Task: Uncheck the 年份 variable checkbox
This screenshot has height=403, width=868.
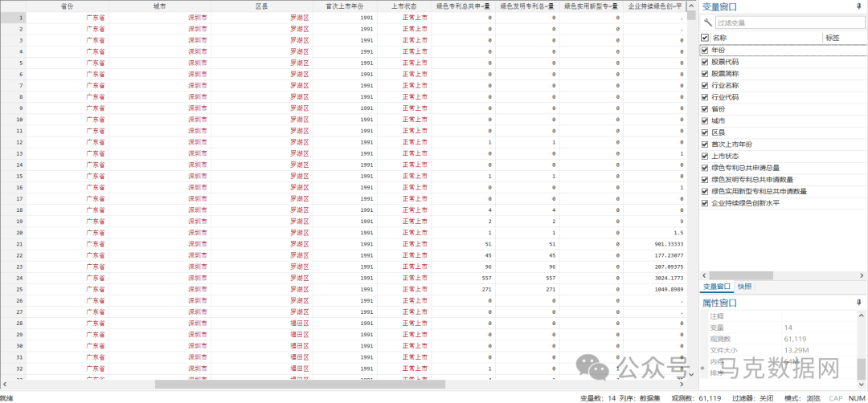Action: [705, 51]
